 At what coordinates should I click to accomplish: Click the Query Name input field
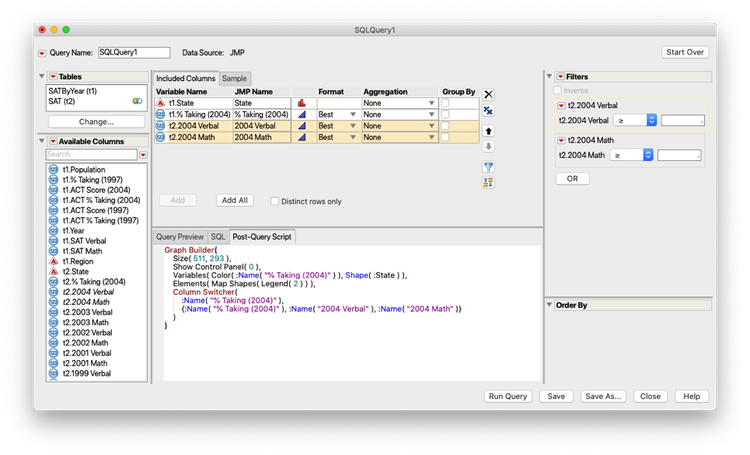(134, 53)
